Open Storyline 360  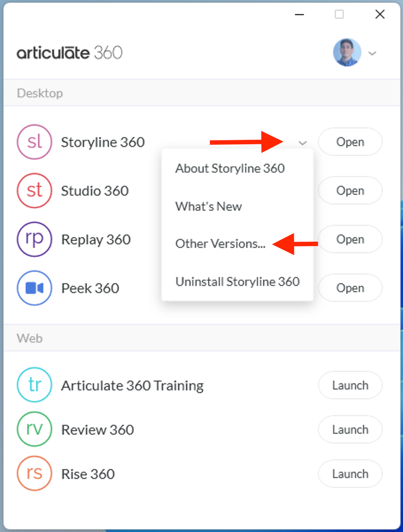click(350, 142)
